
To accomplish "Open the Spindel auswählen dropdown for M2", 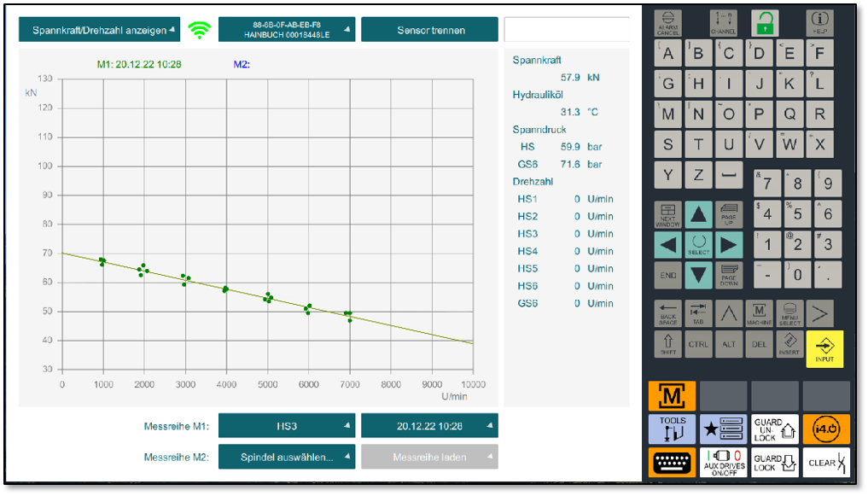I will coord(287,457).
